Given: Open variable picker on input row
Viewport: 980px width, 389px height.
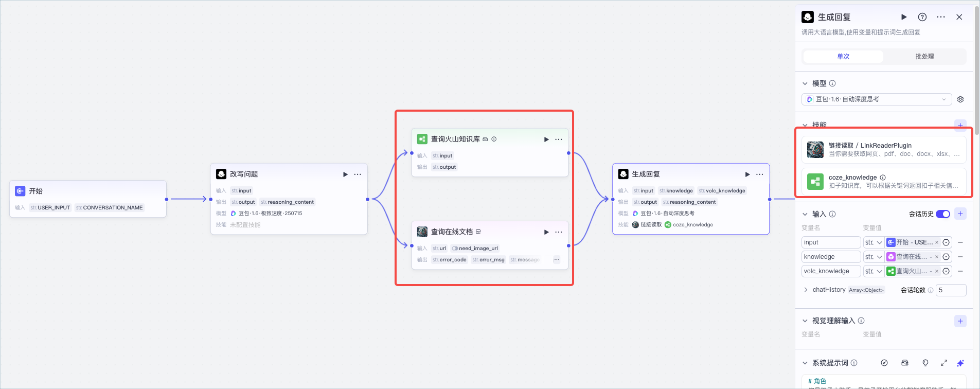Looking at the screenshot, I should 946,242.
